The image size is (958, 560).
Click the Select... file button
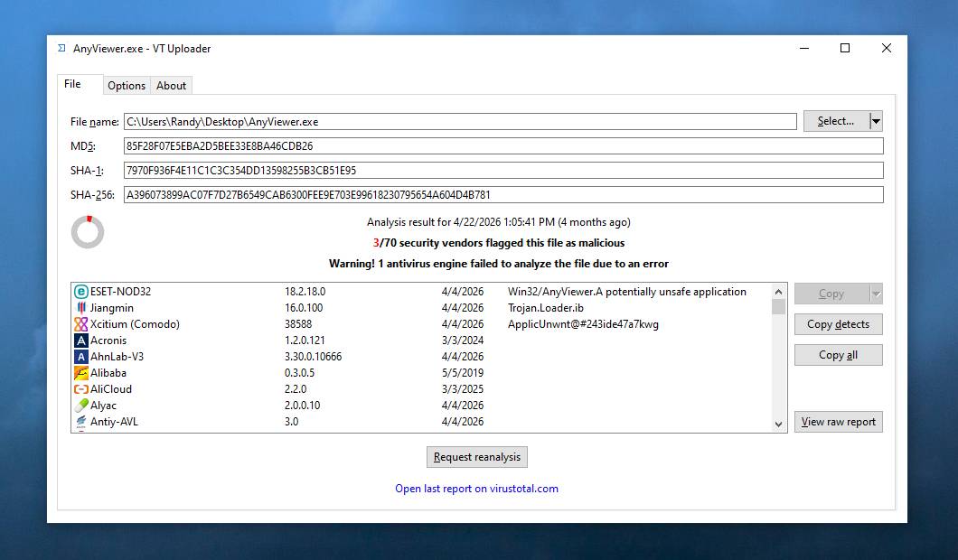[x=836, y=122]
